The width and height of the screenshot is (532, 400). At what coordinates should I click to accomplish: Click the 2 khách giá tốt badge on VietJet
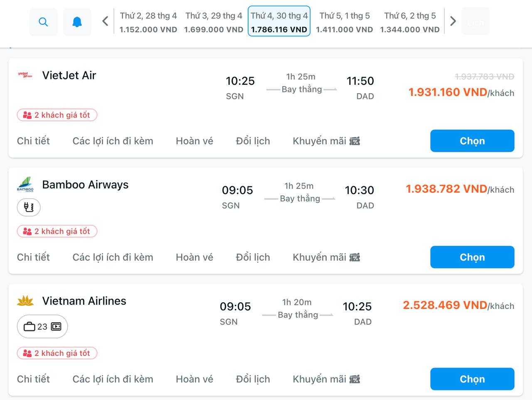click(x=57, y=115)
